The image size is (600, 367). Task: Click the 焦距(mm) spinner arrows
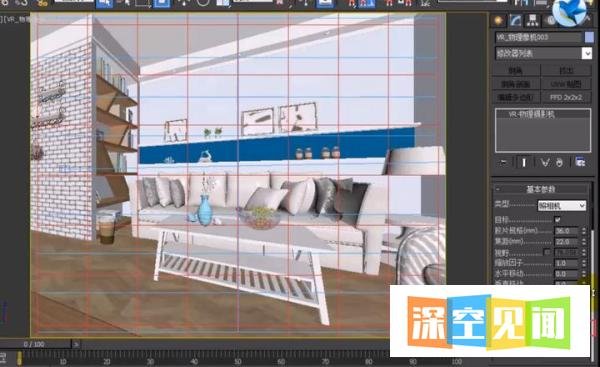(584, 241)
